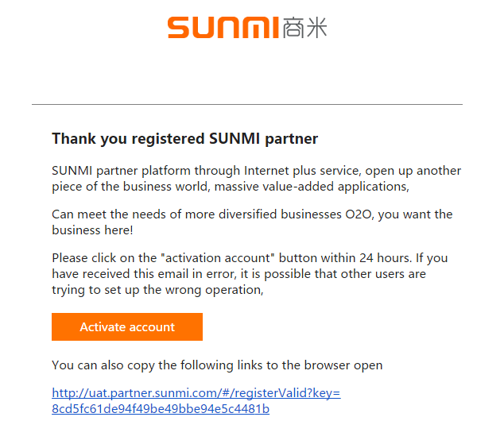Click the 'SUNMI partner platform through Internet' line

click(x=257, y=171)
